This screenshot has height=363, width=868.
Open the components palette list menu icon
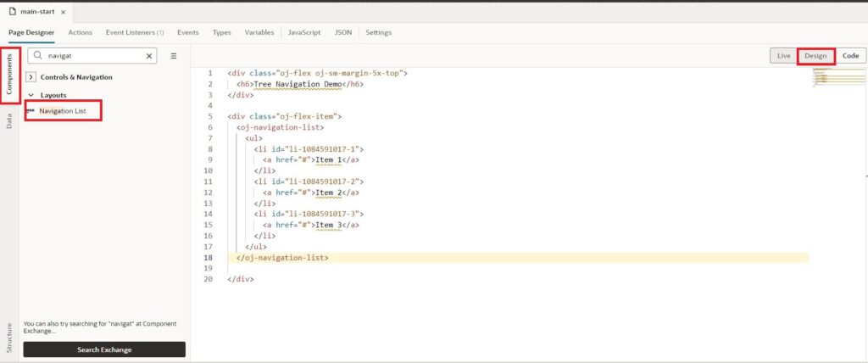coord(174,56)
